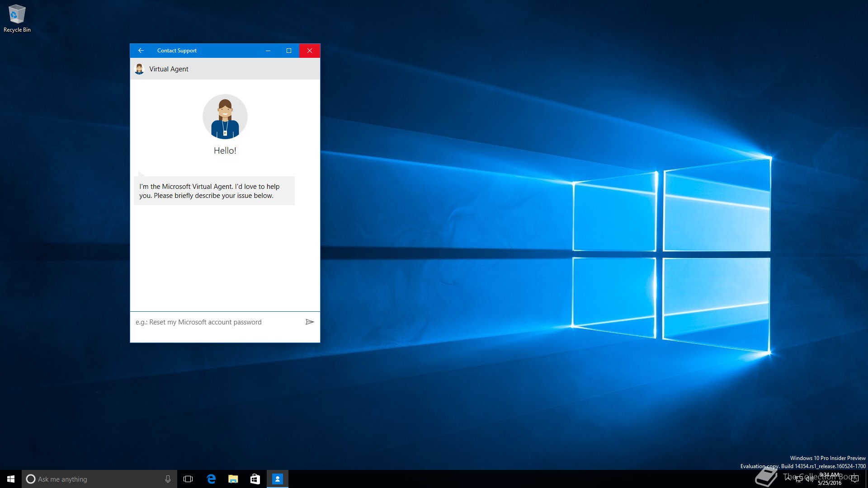The image size is (868, 488).
Task: Click the large Virtual Agent portrait
Action: 225,117
